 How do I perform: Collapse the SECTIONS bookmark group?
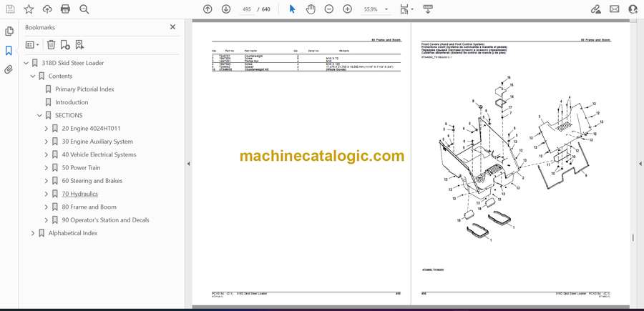coord(40,115)
